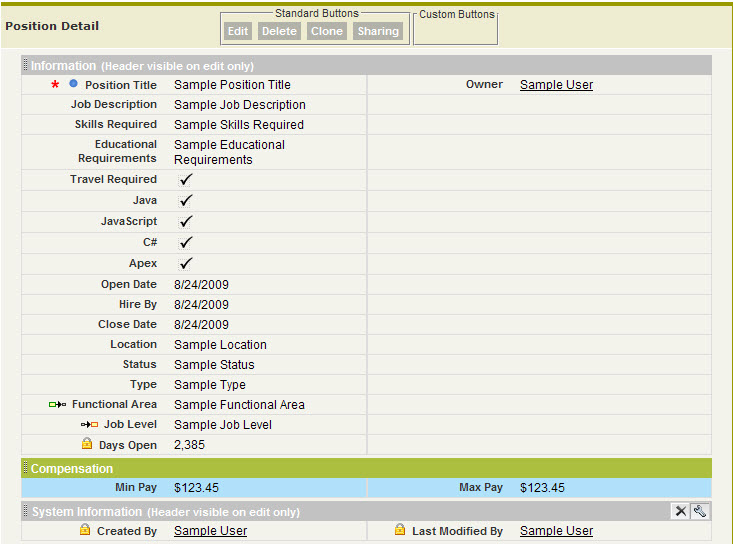Select the Job Level field label
Viewport: 733px width, 544px height.
(130, 424)
